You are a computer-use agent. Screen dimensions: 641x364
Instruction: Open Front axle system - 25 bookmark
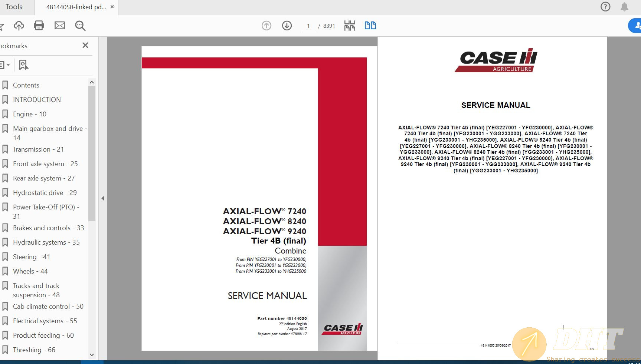pyautogui.click(x=45, y=164)
